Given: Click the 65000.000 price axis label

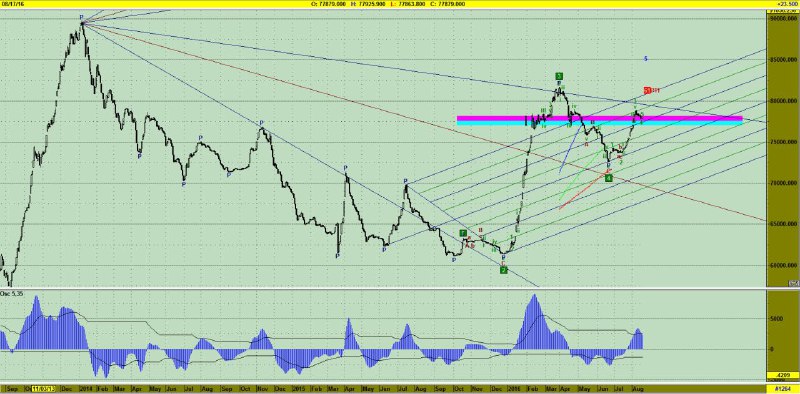Looking at the screenshot, I should [x=785, y=224].
